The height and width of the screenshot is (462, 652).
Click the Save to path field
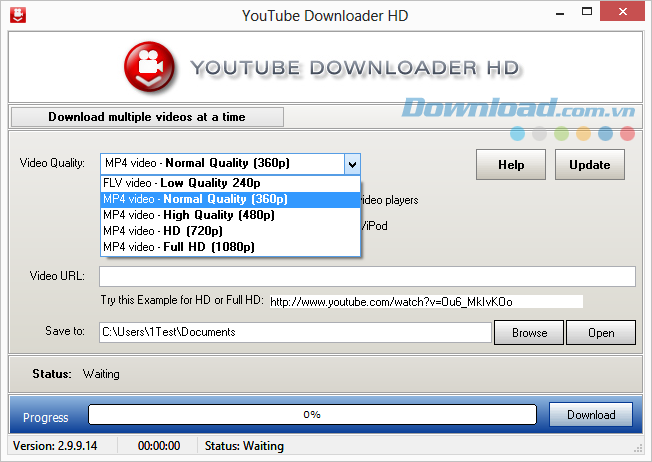pos(295,332)
